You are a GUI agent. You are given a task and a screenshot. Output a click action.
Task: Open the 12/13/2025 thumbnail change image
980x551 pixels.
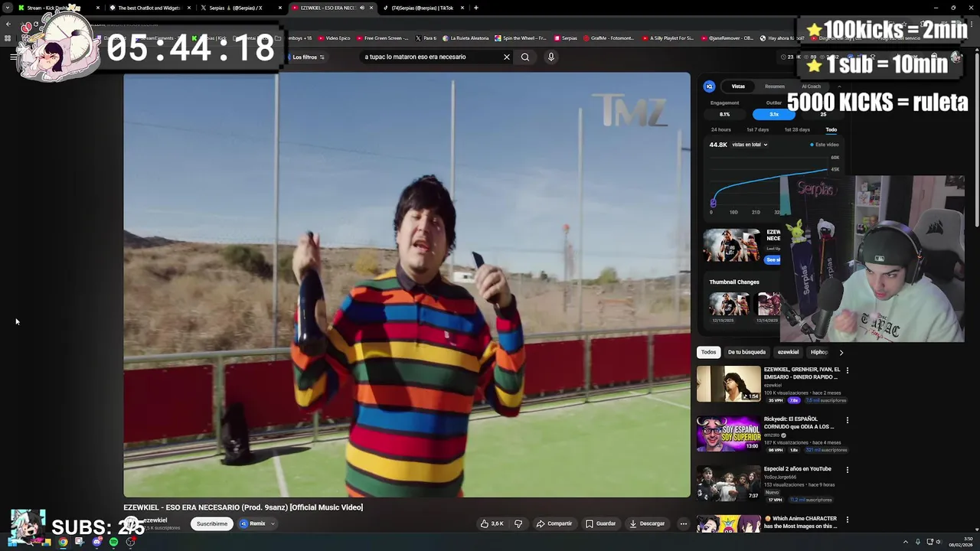pos(728,304)
